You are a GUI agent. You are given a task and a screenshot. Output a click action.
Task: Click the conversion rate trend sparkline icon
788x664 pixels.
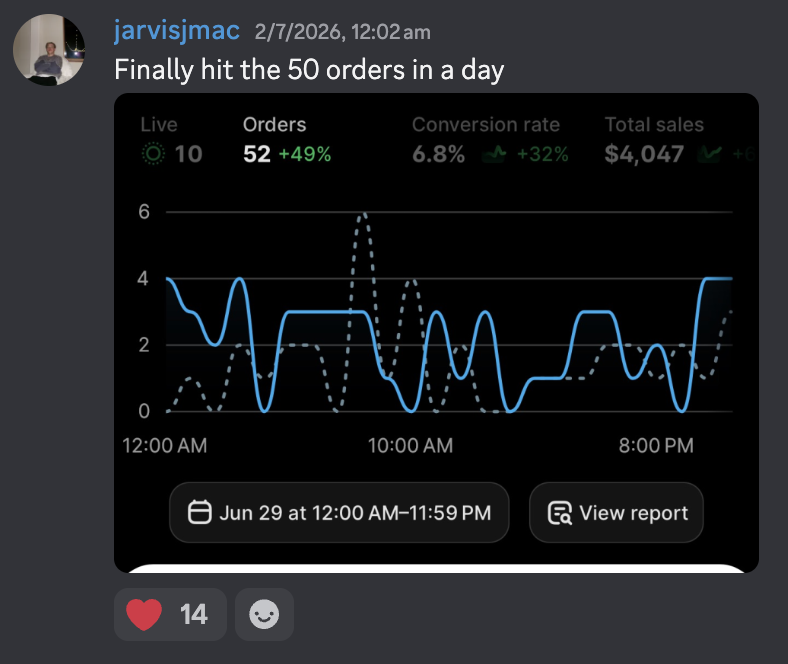click(494, 154)
